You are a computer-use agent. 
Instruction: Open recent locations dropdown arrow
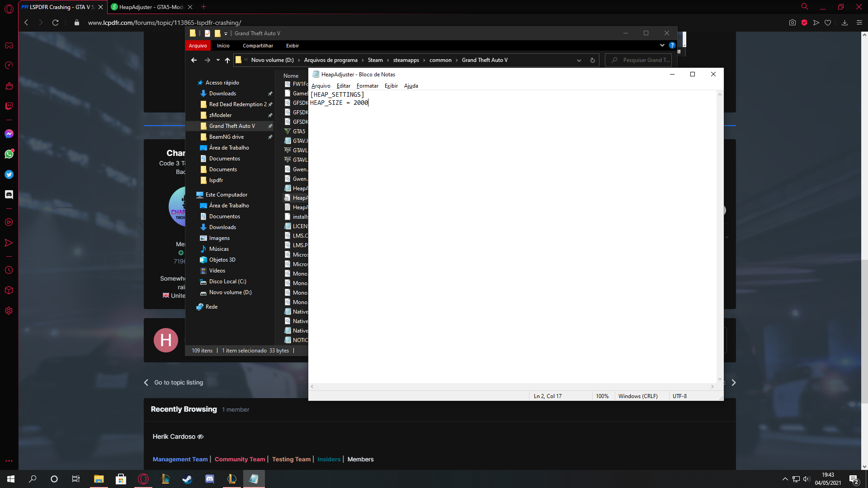click(218, 60)
